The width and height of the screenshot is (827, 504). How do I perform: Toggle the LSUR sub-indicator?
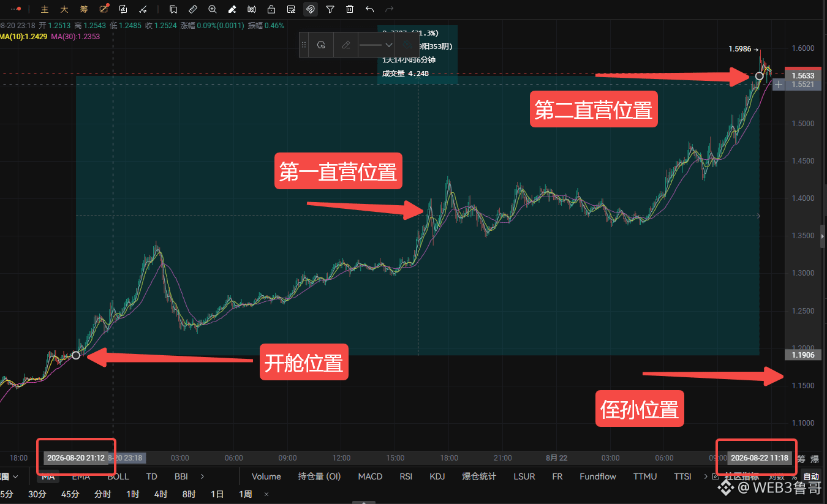coord(524,476)
